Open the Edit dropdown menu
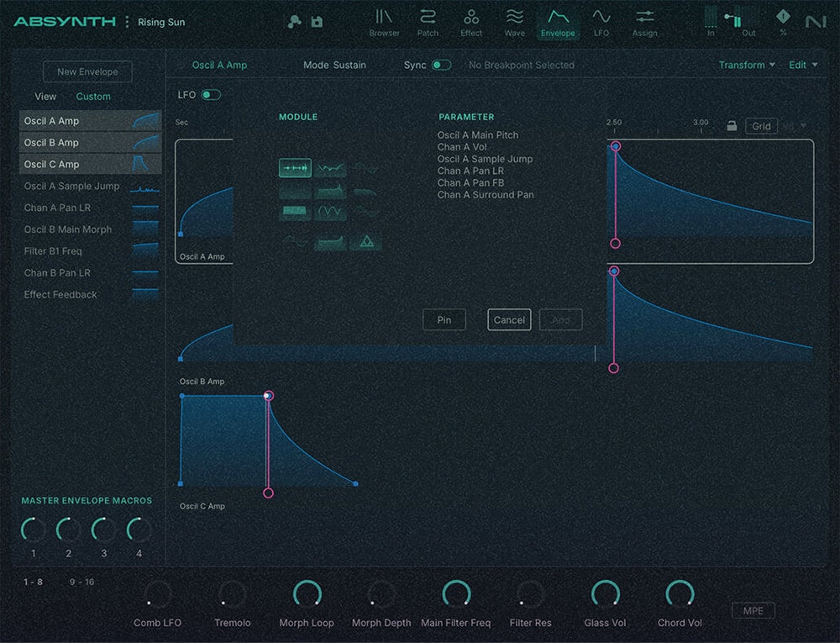This screenshot has width=840, height=643. tap(803, 65)
